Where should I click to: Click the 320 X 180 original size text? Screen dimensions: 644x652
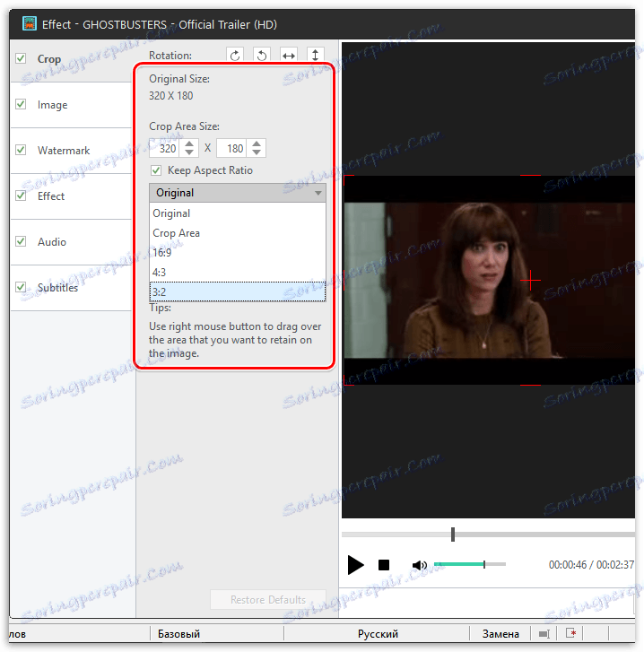171,96
